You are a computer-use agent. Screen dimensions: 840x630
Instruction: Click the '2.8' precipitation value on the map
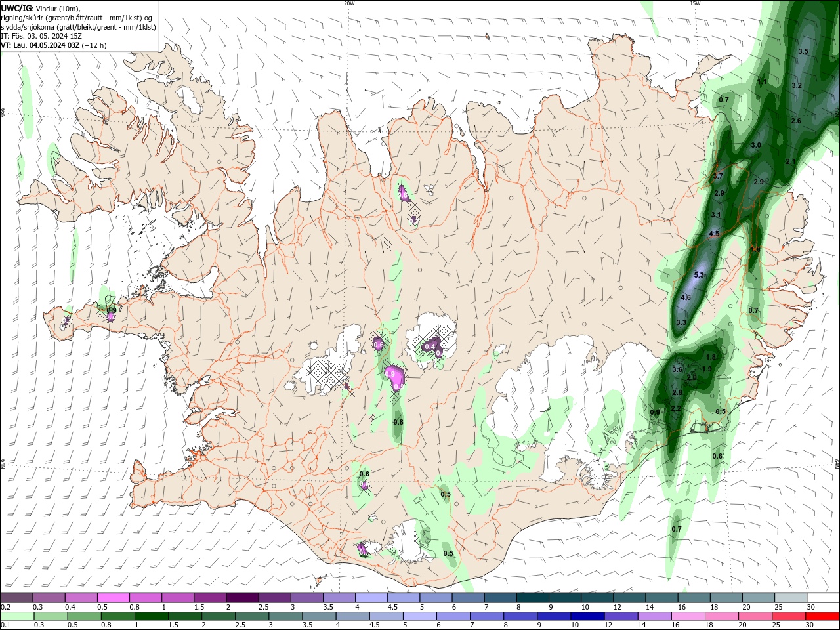pos(677,392)
